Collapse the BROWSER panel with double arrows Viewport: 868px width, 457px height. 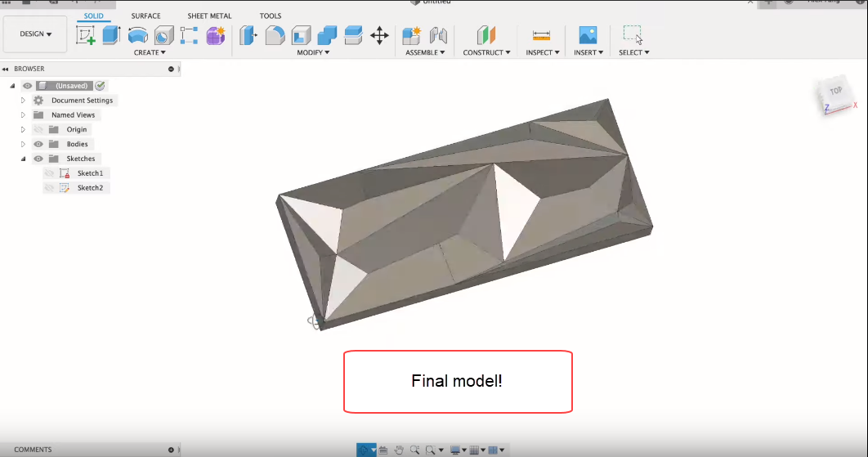point(6,69)
